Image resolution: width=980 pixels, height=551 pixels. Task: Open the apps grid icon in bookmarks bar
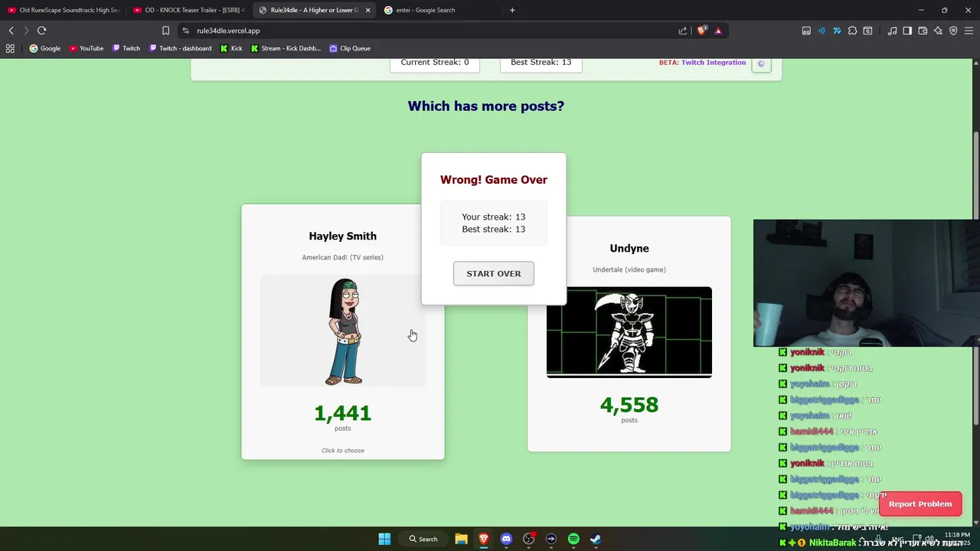click(10, 48)
